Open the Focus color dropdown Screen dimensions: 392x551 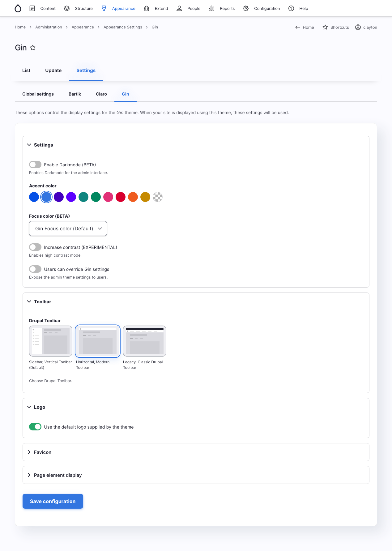coord(68,229)
